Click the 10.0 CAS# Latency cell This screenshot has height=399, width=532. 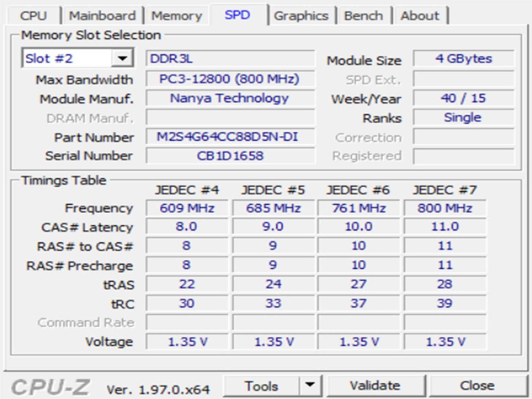359,227
